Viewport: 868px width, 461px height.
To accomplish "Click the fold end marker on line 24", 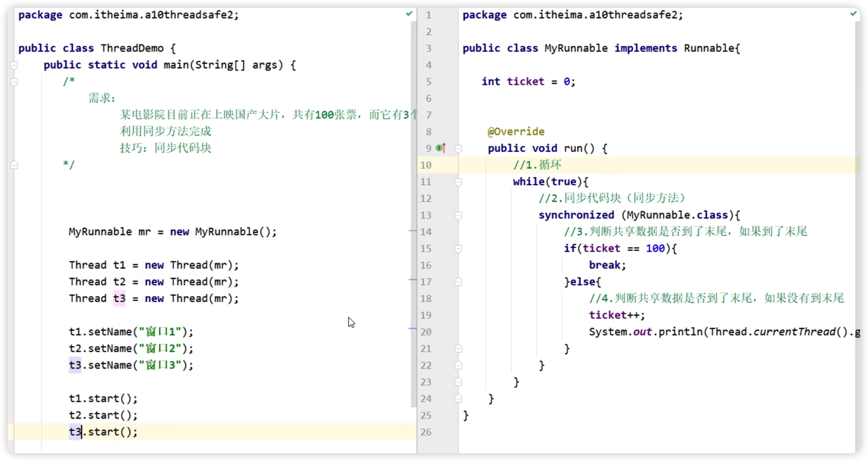I will pyautogui.click(x=458, y=399).
